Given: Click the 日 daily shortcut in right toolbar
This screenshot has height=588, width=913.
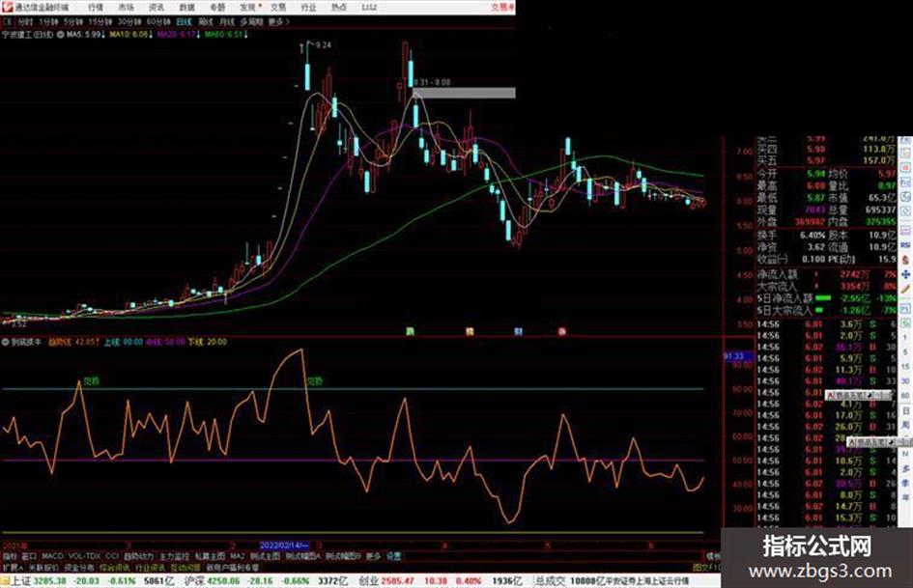Looking at the screenshot, I should coord(905,410).
